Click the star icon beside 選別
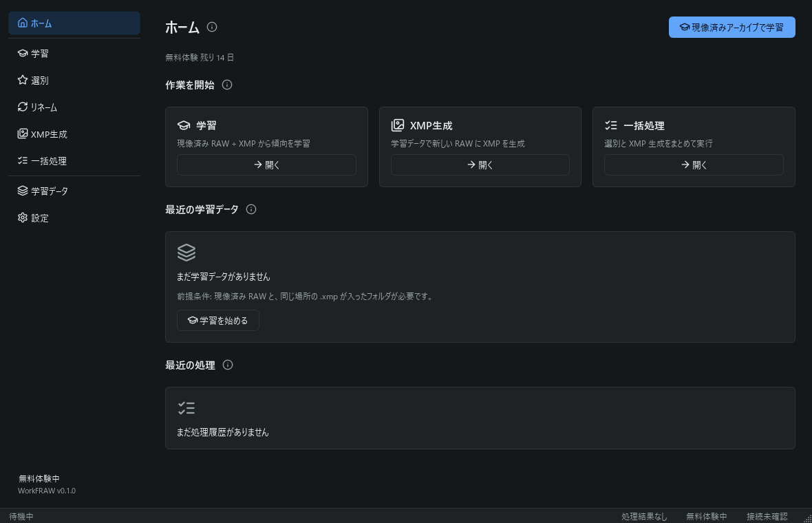This screenshot has width=812, height=523. click(x=22, y=80)
